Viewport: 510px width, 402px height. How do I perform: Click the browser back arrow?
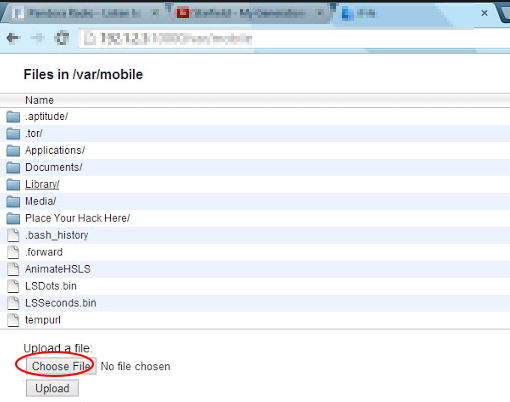coord(13,38)
